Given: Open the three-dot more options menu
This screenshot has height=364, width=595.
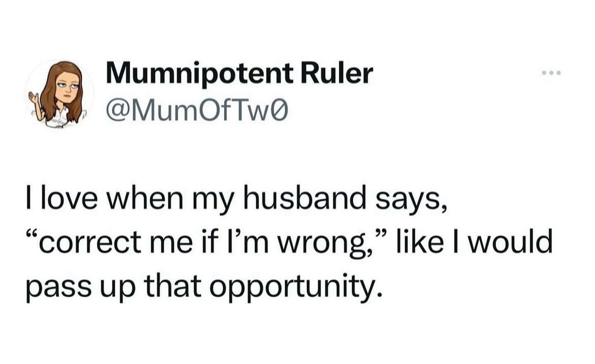Looking at the screenshot, I should point(551,73).
